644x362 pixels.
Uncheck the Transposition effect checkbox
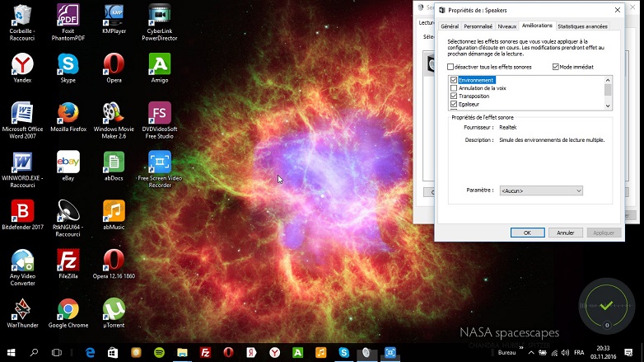454,96
